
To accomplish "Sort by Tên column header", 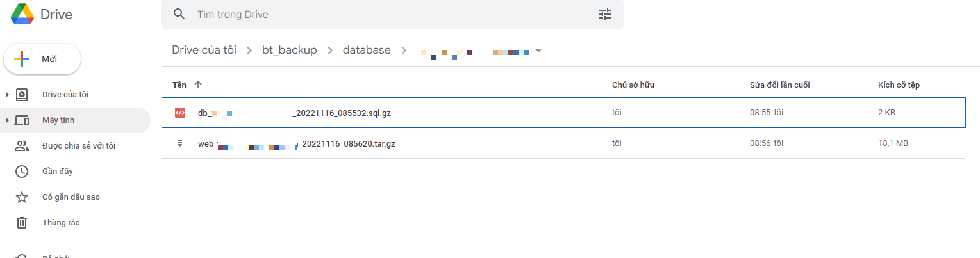I will pos(179,85).
